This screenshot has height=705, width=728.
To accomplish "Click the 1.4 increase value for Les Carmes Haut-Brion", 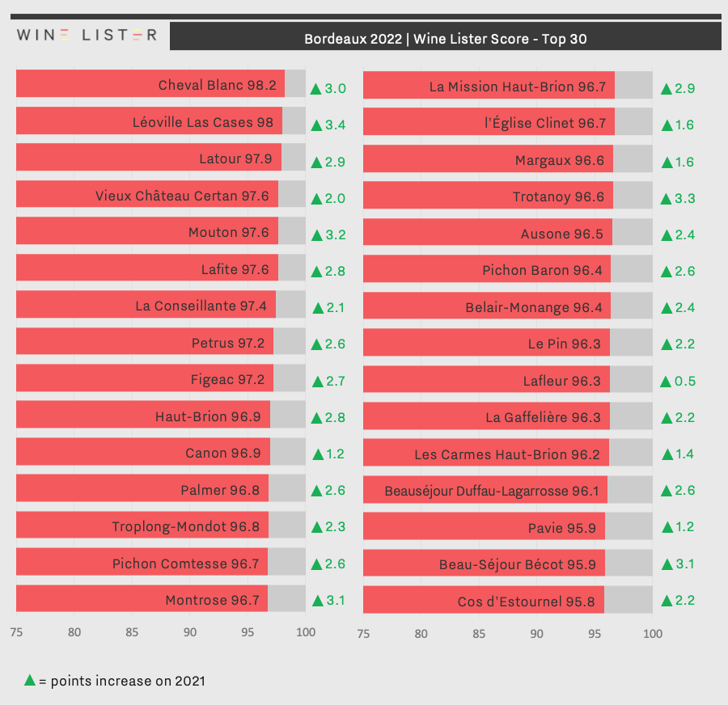I will [x=684, y=454].
